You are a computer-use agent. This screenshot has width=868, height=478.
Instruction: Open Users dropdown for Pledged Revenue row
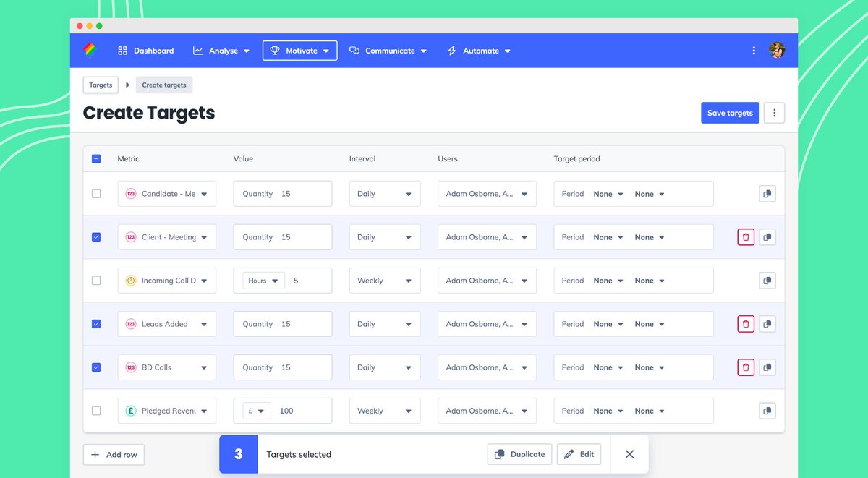pos(487,411)
